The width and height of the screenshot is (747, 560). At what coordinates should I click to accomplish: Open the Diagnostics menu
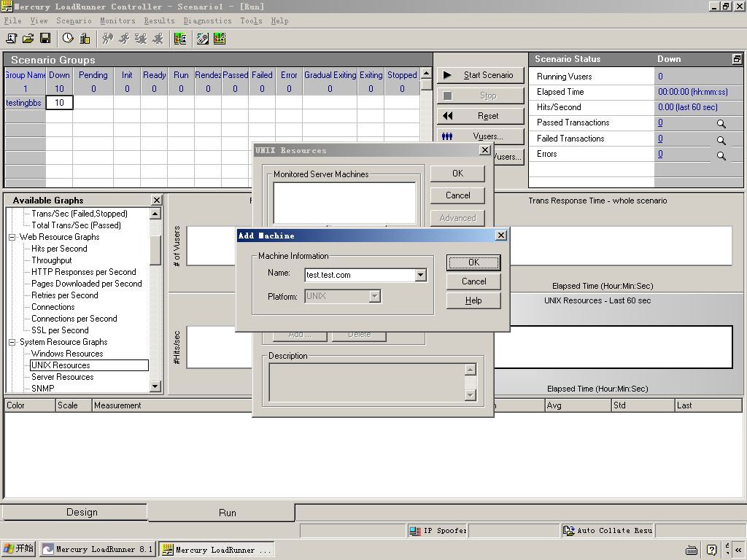[208, 21]
